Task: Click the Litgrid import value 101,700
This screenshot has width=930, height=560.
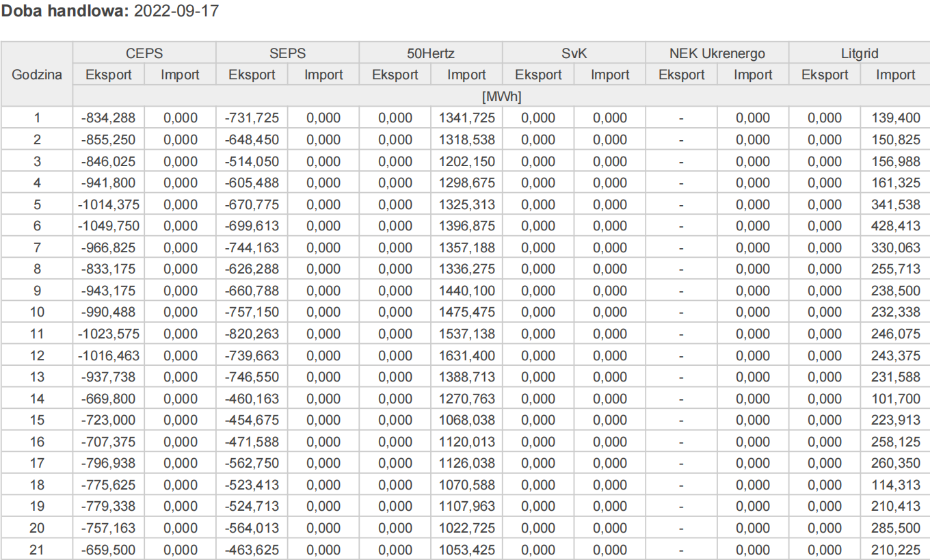Action: click(x=895, y=399)
